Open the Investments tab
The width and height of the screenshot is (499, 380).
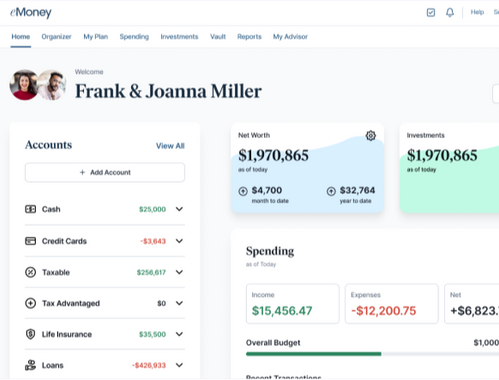coord(179,37)
